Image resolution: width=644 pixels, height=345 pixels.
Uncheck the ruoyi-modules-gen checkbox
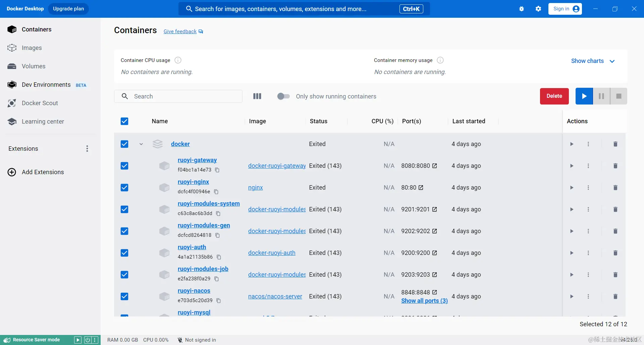pos(124,231)
